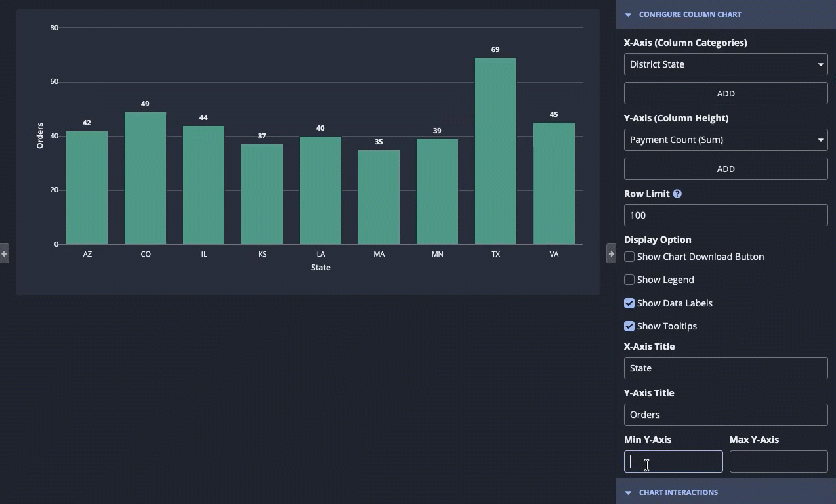Click the data label 44 above IL
Screen dimensions: 836x504
click(203, 117)
